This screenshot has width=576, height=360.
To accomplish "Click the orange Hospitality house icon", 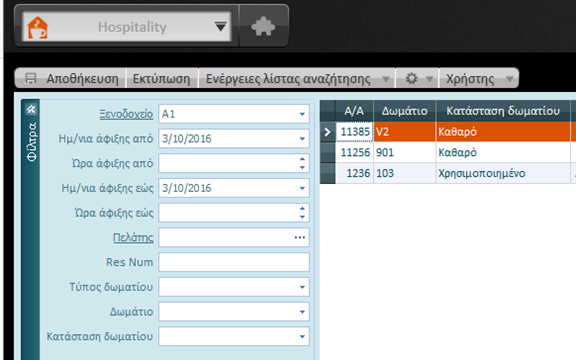I will click(x=37, y=27).
